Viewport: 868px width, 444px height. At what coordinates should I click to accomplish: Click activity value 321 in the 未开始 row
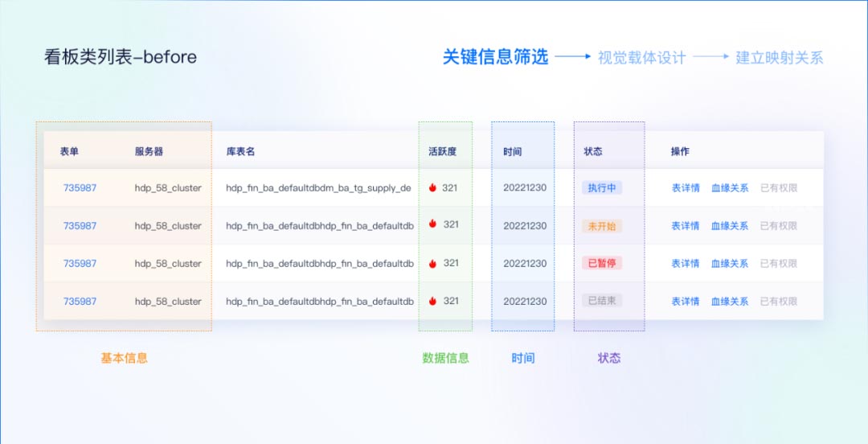(x=451, y=224)
